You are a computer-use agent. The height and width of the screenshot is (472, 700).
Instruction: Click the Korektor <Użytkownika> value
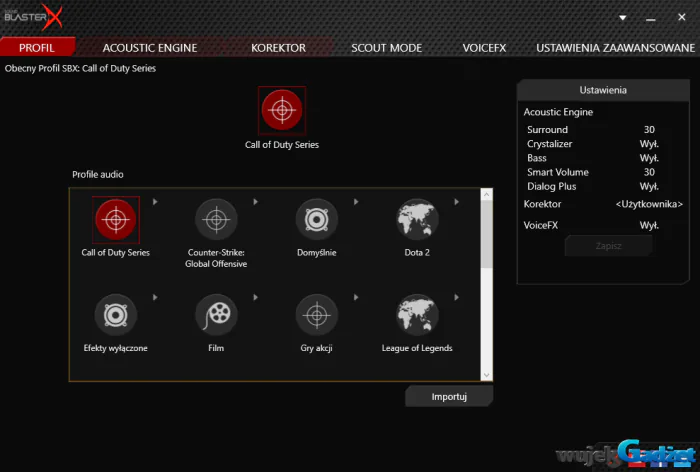pos(649,204)
